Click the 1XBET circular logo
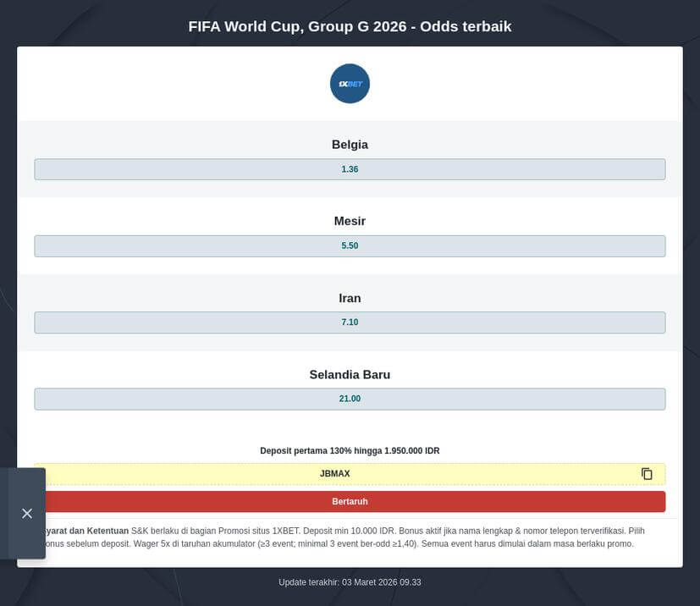Viewport: 700px width, 606px height. point(350,83)
